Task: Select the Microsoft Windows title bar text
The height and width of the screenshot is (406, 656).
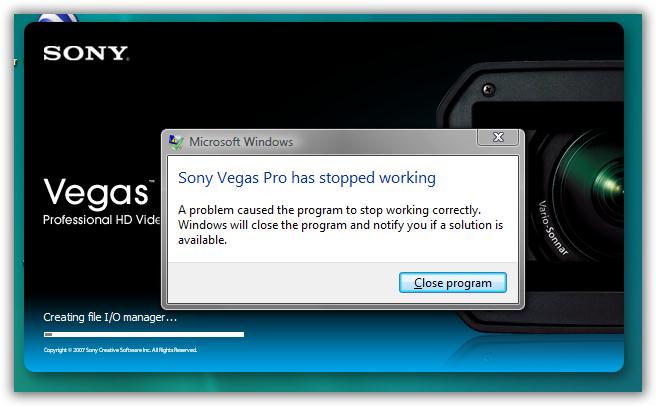Action: (241, 142)
